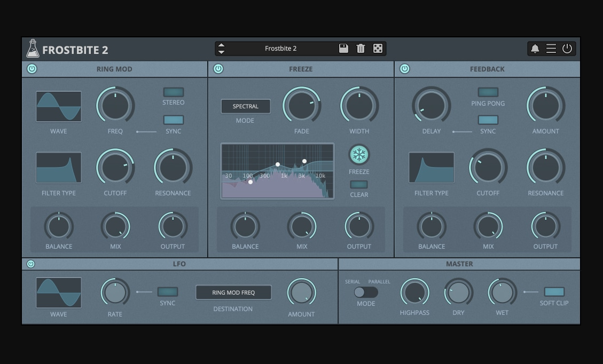The height and width of the screenshot is (364, 603).
Task: Click the save preset floppy disk icon
Action: coord(343,49)
